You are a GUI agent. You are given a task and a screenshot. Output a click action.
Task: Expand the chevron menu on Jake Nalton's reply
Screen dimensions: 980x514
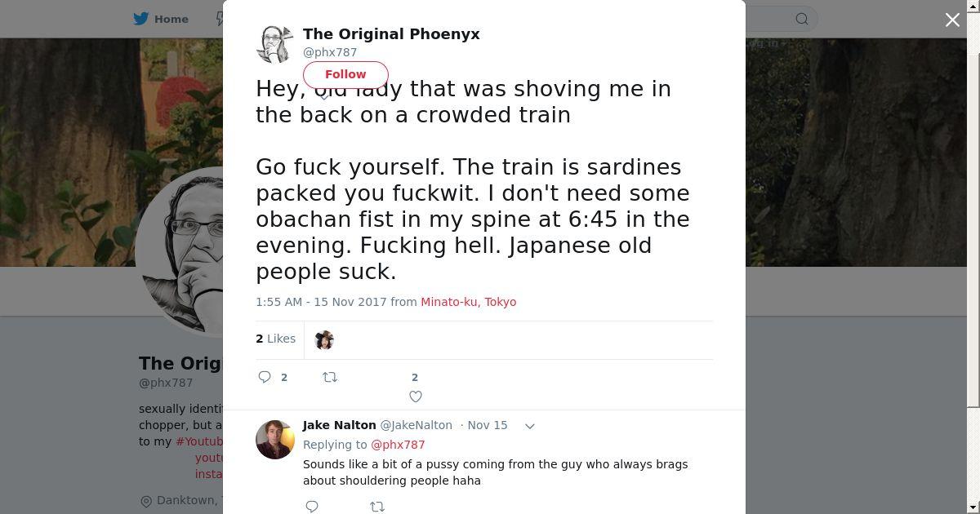pyautogui.click(x=529, y=426)
